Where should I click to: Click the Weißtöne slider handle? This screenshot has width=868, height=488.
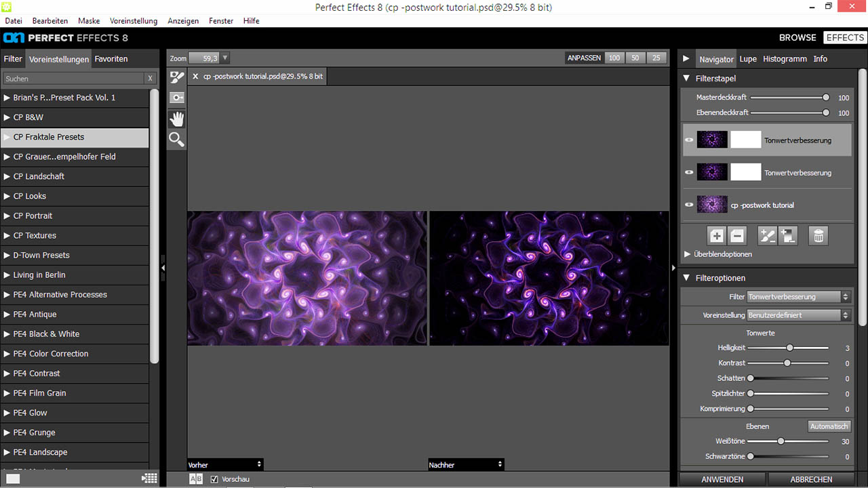coord(781,441)
